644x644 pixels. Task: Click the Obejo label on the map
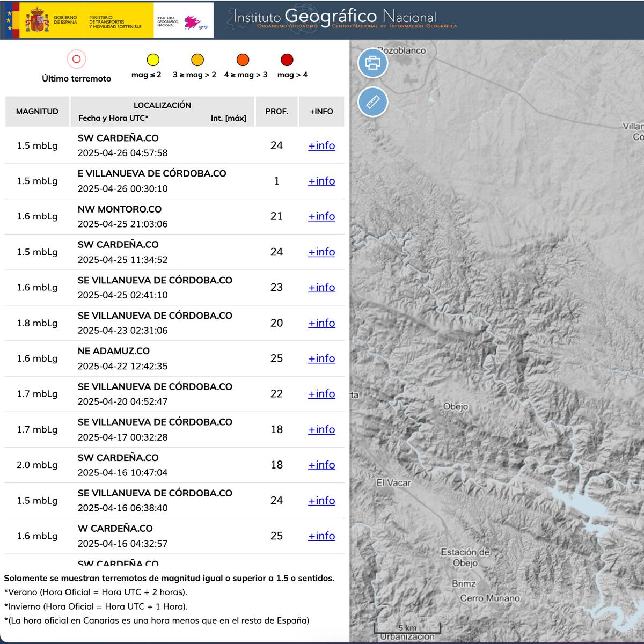tap(455, 407)
